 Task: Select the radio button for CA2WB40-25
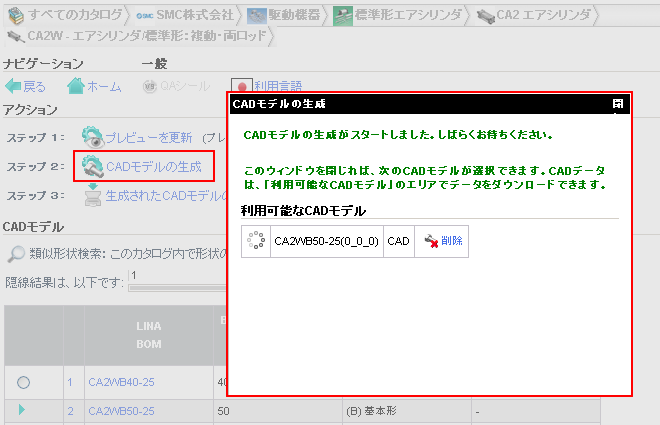[23, 382]
